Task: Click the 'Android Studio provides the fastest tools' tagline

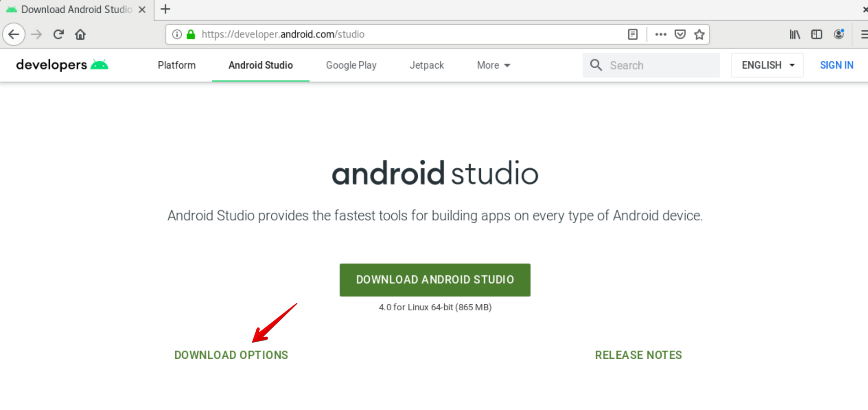Action: tap(435, 216)
